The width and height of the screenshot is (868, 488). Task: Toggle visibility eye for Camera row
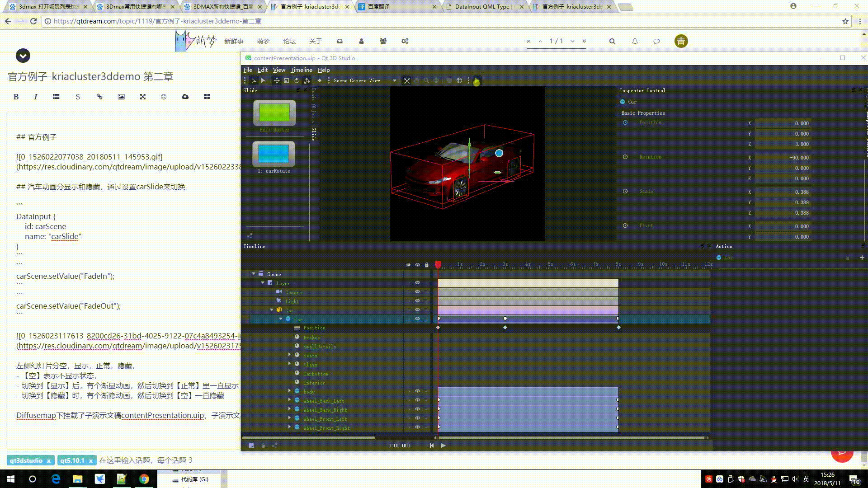(x=417, y=292)
